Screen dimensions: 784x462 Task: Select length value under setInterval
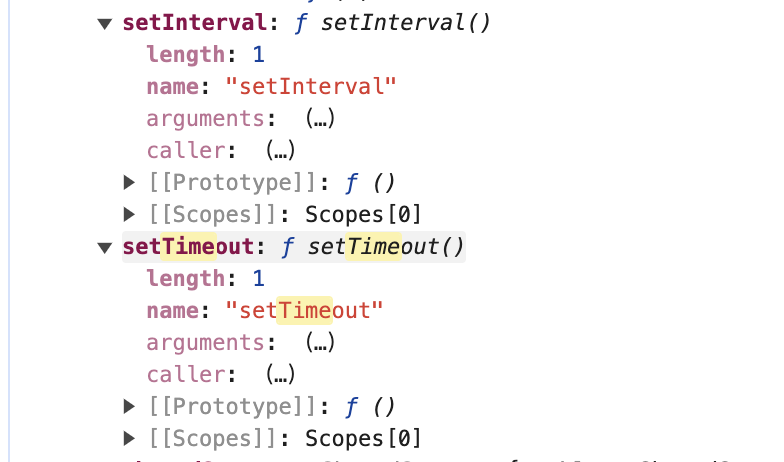click(258, 54)
